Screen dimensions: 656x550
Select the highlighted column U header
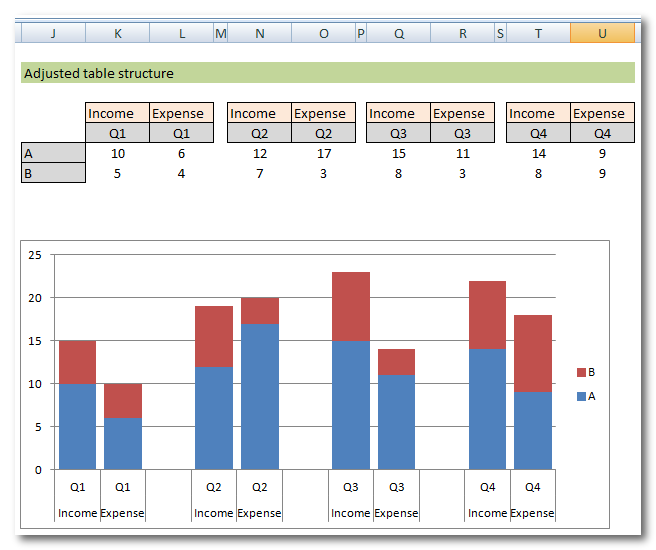[x=602, y=34]
